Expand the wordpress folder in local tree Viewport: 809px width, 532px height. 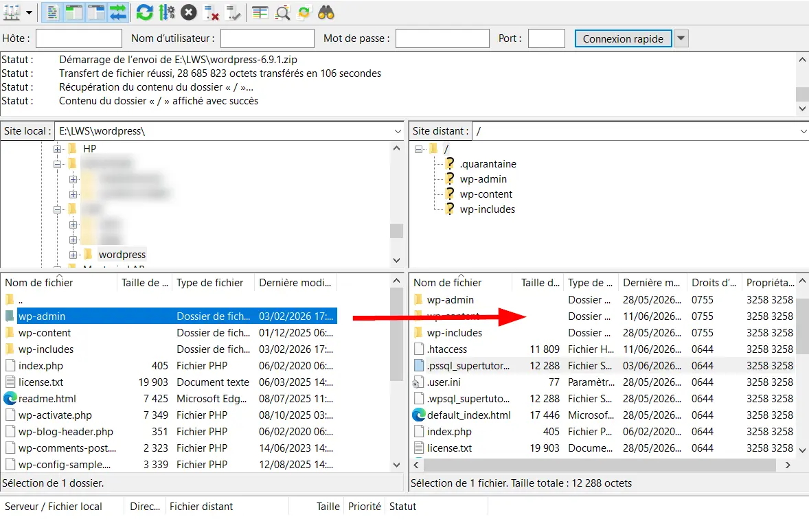[x=73, y=255]
